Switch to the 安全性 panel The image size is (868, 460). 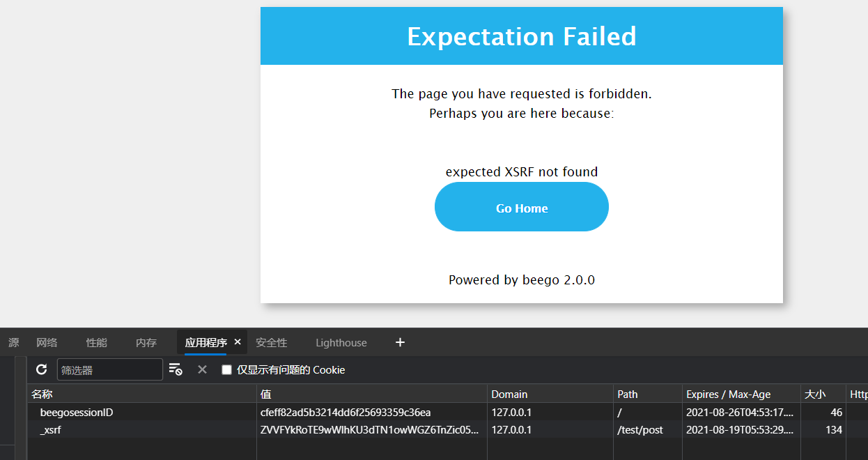tap(271, 342)
